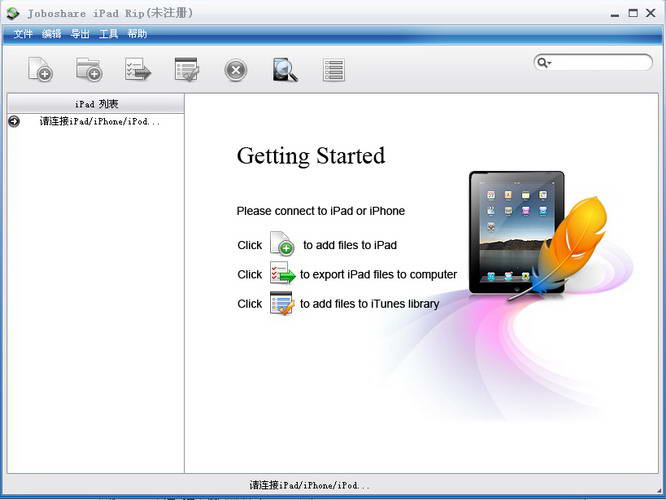The image size is (666, 500).
Task: Click the arrow icon beside the device row
Action: coord(14,121)
